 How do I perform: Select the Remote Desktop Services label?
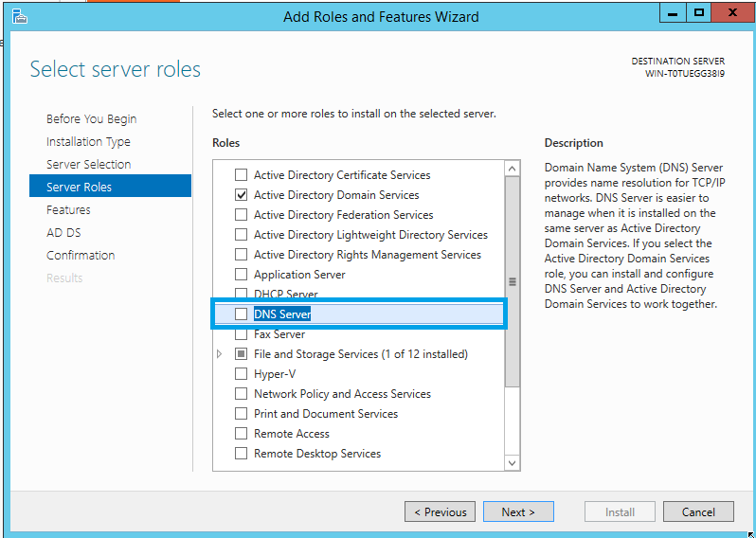[317, 454]
